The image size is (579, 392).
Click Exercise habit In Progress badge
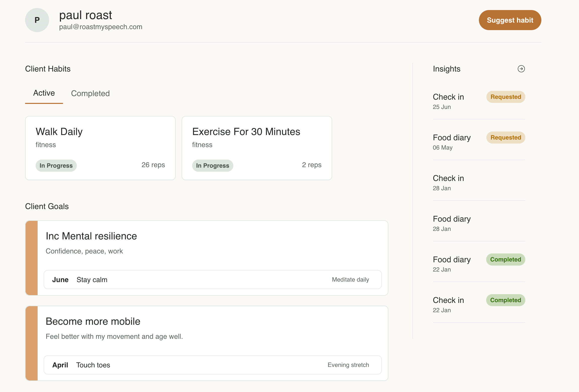[x=212, y=166]
